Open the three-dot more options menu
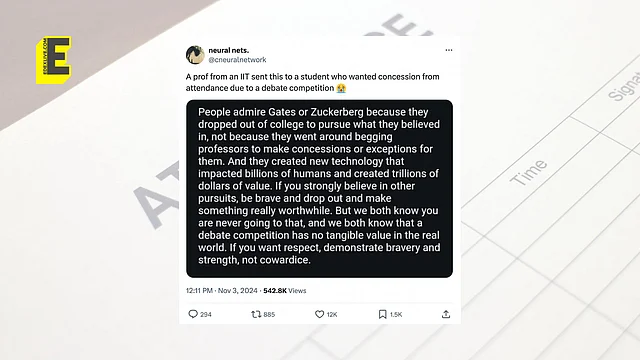This screenshot has width=640, height=360. [x=449, y=50]
